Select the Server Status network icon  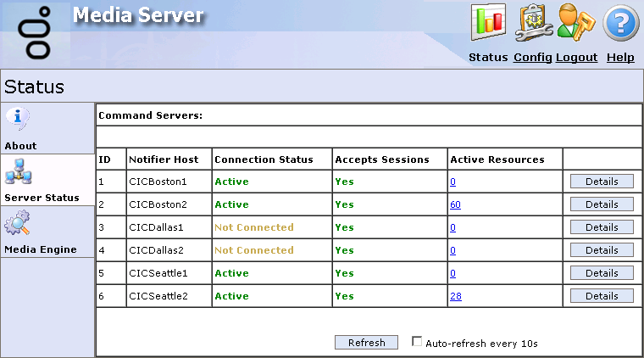(x=19, y=173)
